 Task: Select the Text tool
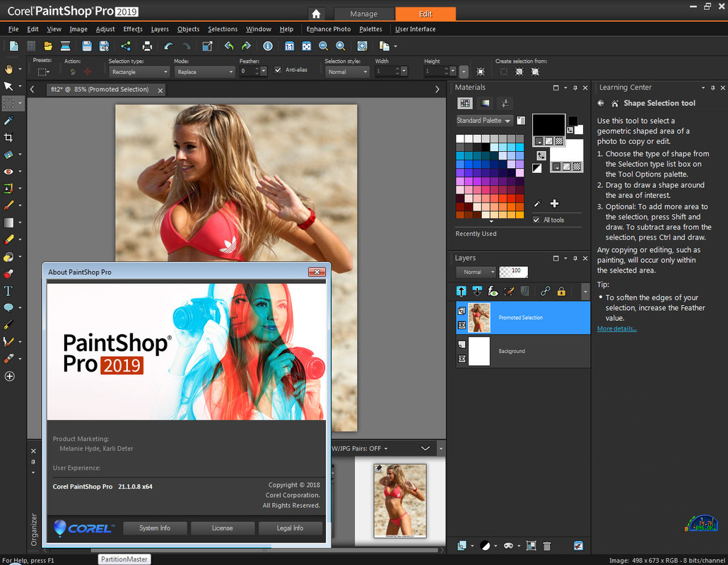[9, 290]
